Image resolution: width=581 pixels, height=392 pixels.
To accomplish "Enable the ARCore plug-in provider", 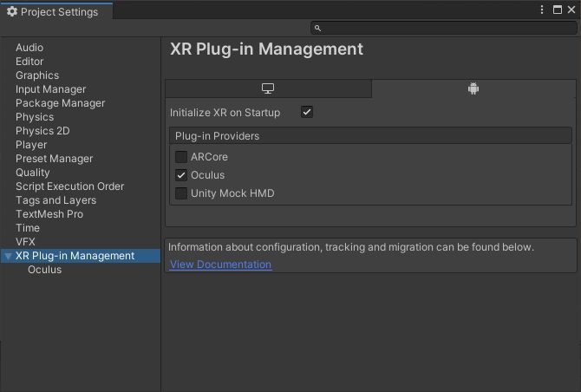I will pos(181,157).
